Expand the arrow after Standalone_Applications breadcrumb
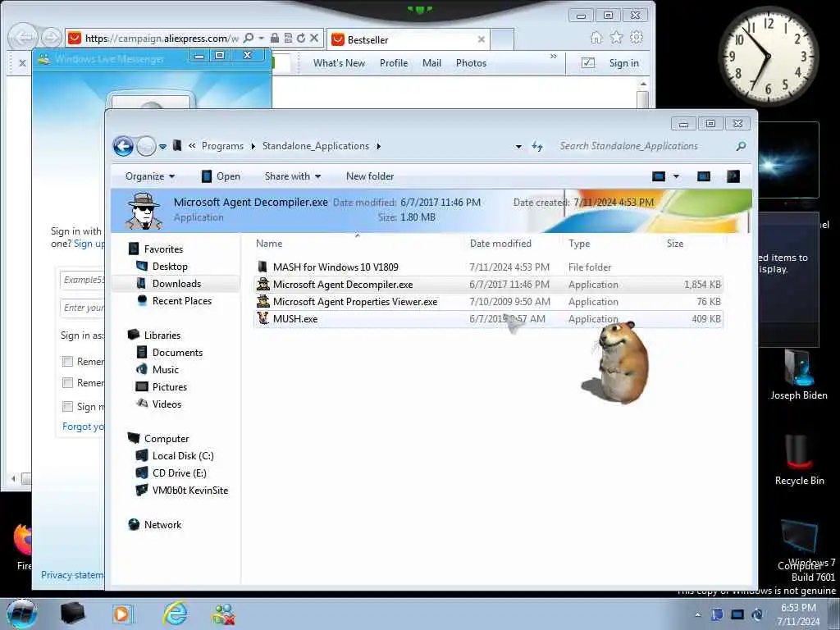 click(x=378, y=146)
